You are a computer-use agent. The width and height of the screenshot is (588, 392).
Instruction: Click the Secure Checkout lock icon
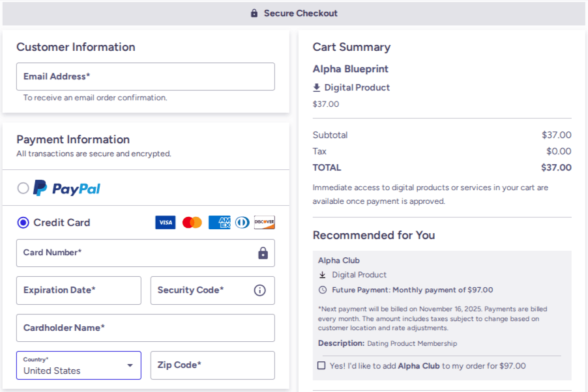click(x=254, y=13)
